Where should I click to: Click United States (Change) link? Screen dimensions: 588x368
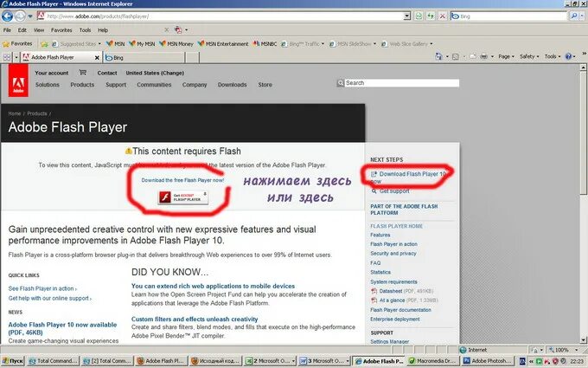click(x=155, y=73)
